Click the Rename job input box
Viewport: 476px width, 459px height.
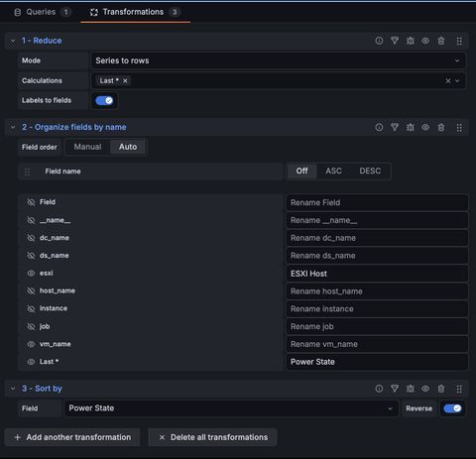point(377,326)
